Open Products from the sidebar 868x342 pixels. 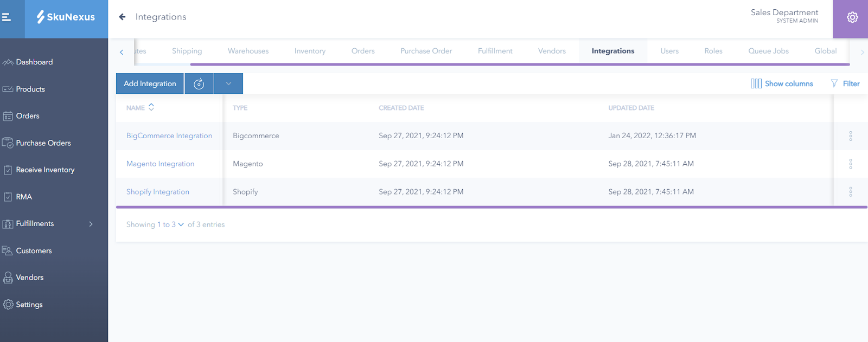coord(30,89)
